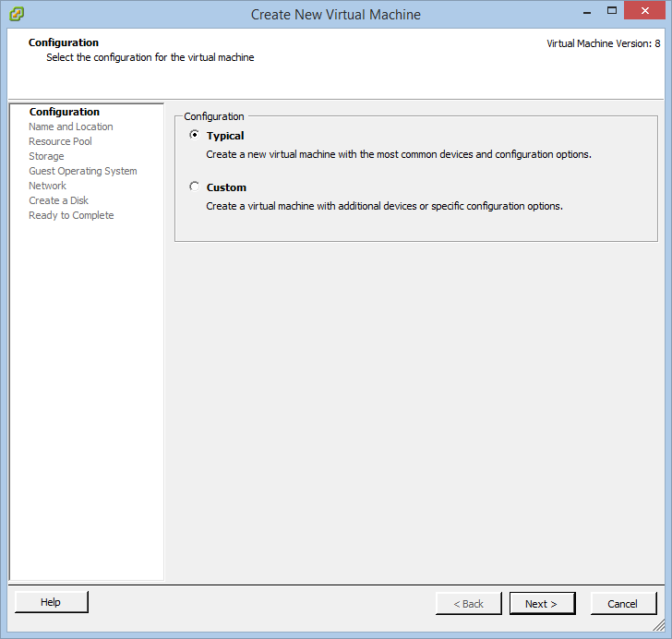Select the Custom configuration radio button
672x639 pixels.
[194, 187]
